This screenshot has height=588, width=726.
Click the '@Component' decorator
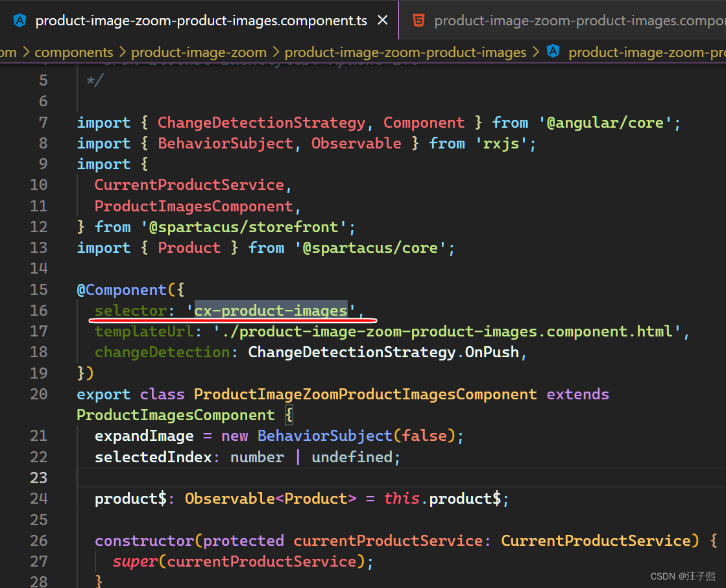122,290
